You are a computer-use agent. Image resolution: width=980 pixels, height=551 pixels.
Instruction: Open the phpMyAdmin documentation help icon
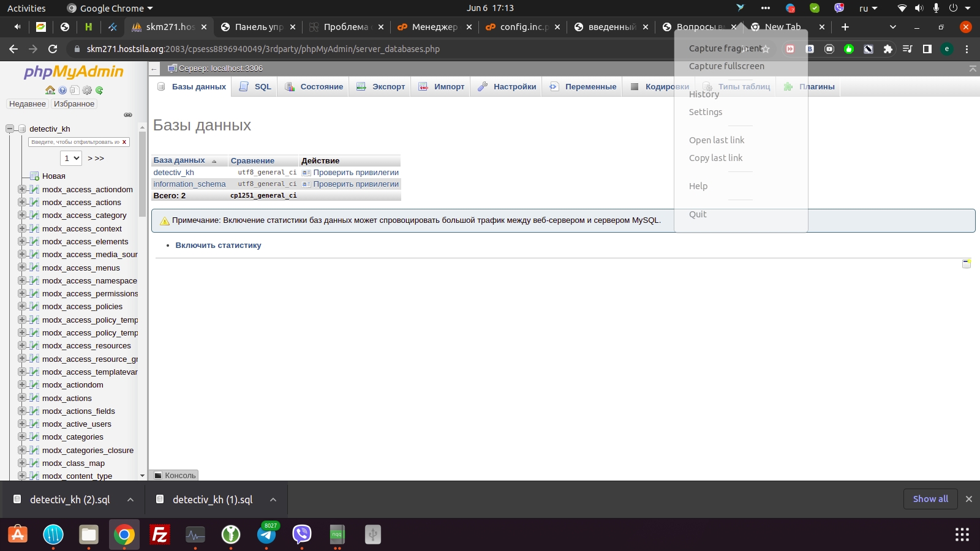pyautogui.click(x=62, y=90)
